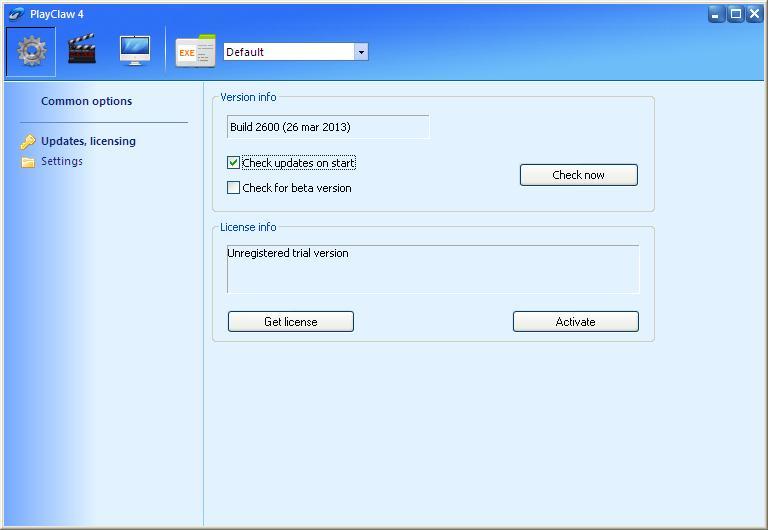768x530 pixels.
Task: Click the Activate button
Action: click(576, 321)
